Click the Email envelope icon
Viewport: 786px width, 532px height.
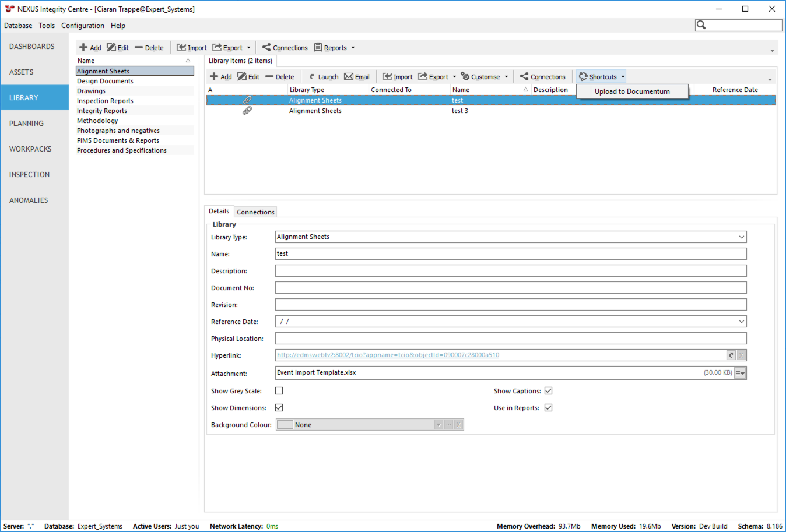click(349, 77)
